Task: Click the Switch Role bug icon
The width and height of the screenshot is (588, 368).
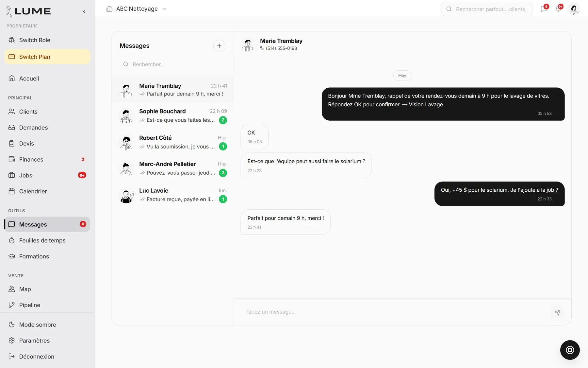Action: click(x=12, y=40)
